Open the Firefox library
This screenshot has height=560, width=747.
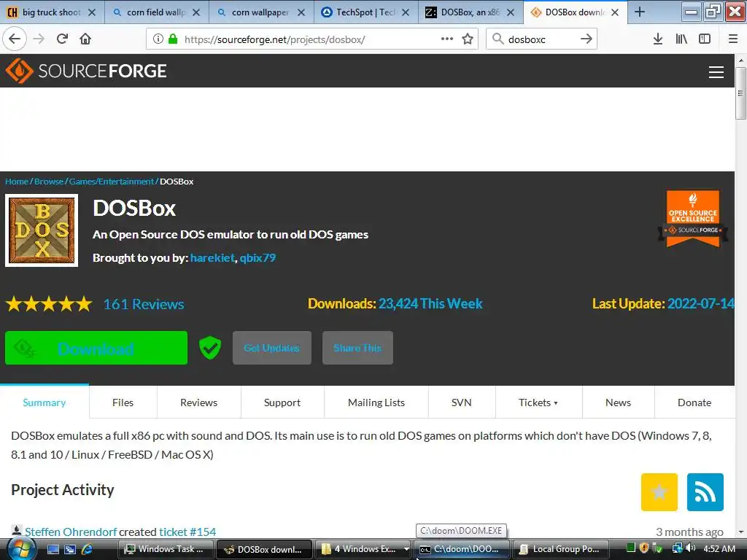pos(681,39)
